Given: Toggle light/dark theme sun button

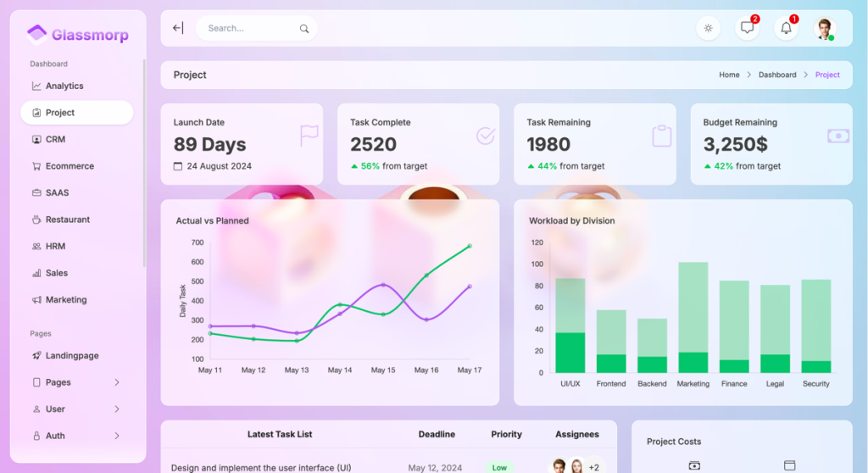Looking at the screenshot, I should [x=708, y=28].
